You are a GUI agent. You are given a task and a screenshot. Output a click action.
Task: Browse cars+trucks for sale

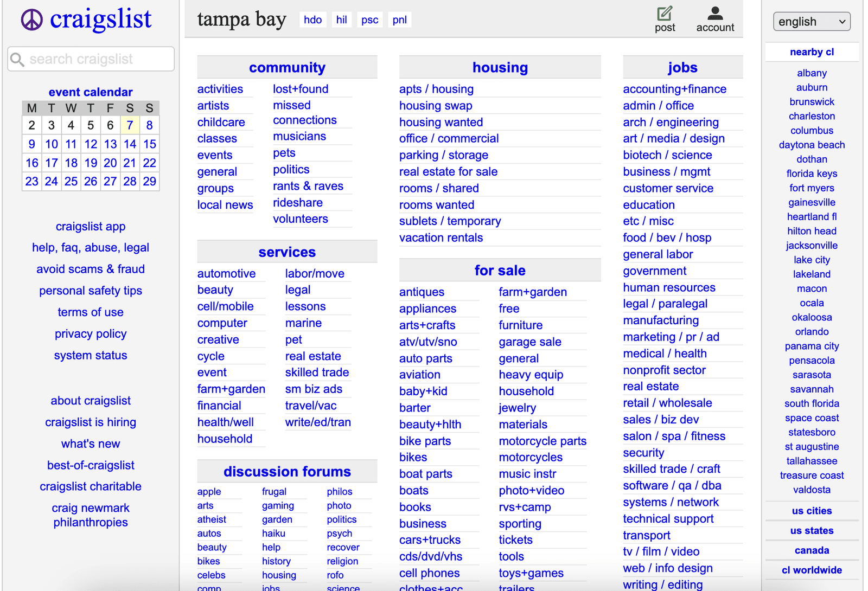click(x=430, y=540)
